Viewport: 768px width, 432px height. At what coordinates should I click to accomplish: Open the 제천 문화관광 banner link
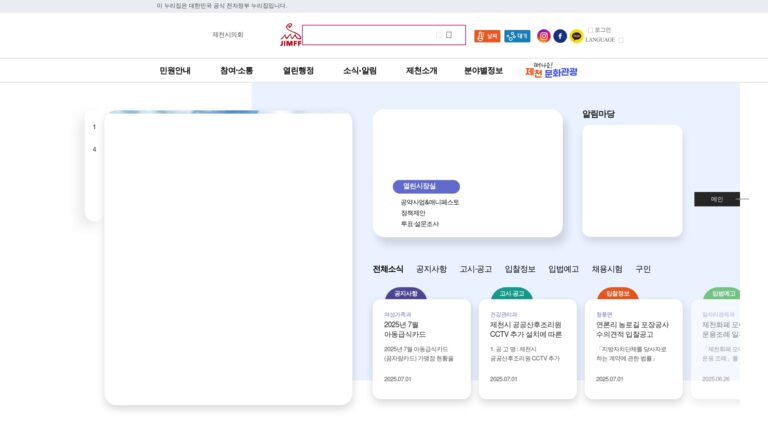pos(551,71)
